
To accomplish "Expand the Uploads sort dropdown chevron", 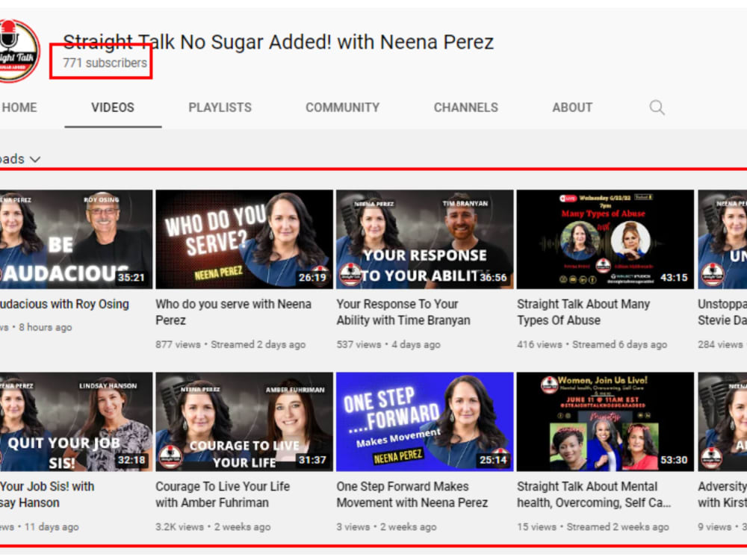I will 35,159.
